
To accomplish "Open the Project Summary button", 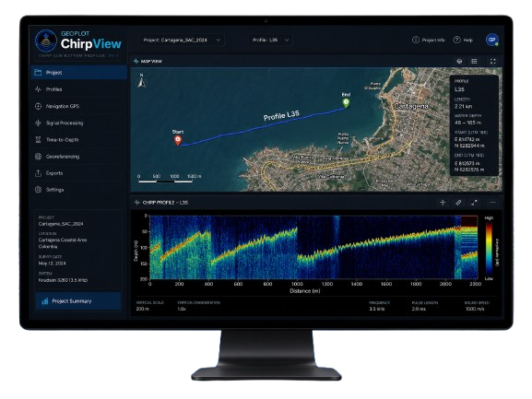I will click(78, 301).
